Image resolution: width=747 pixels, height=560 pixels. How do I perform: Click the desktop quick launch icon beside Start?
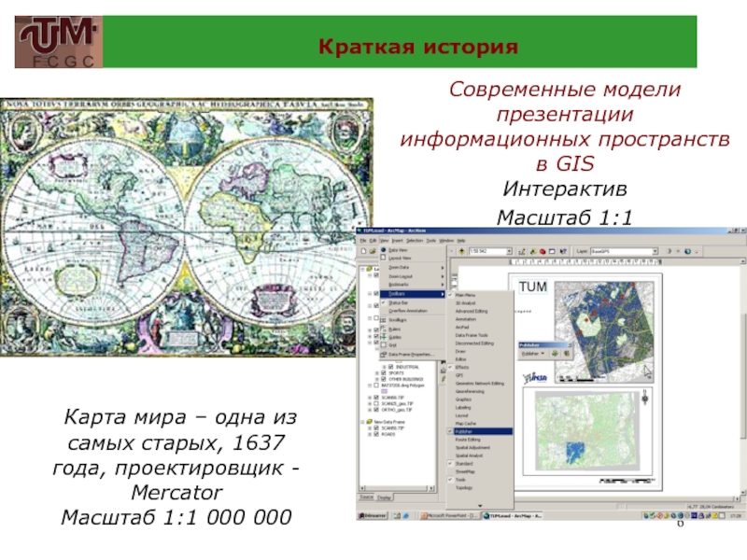(397, 516)
